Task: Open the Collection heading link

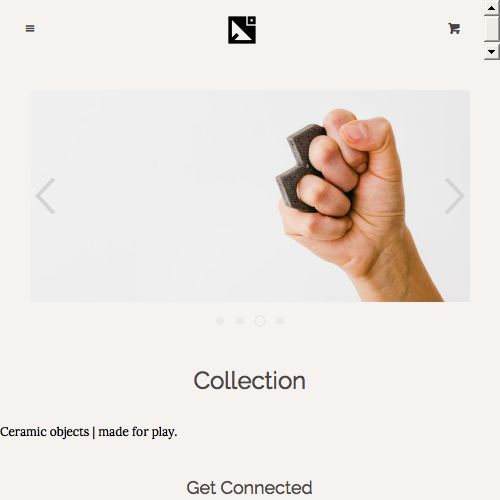Action: click(x=249, y=381)
